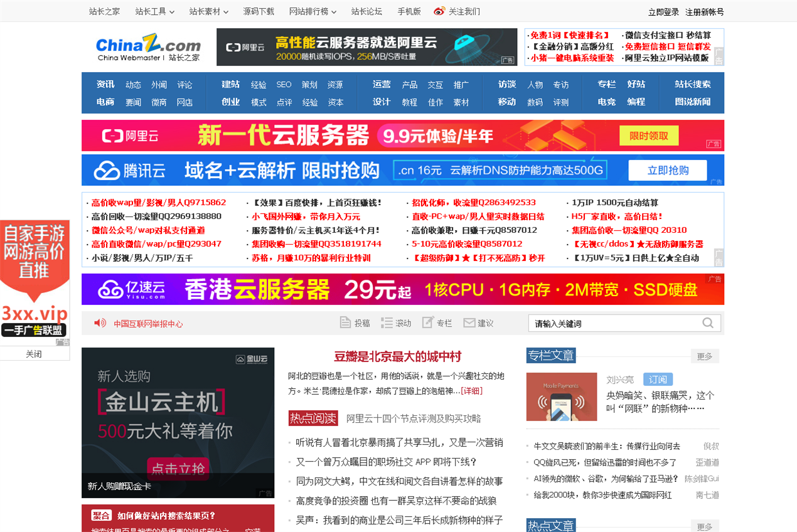Click the 金山云主机 advertisement image
Screen dimensions: 797x532
178,423
